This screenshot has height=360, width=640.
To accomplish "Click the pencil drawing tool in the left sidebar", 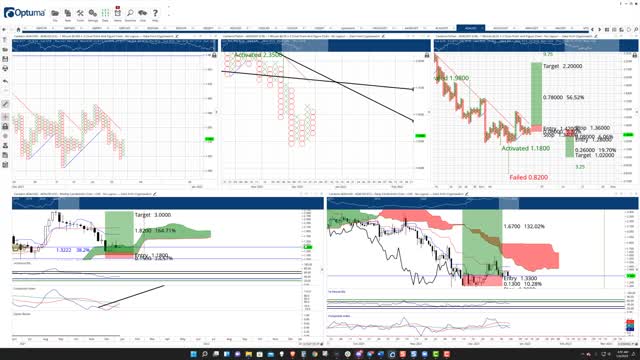I will tap(5, 104).
